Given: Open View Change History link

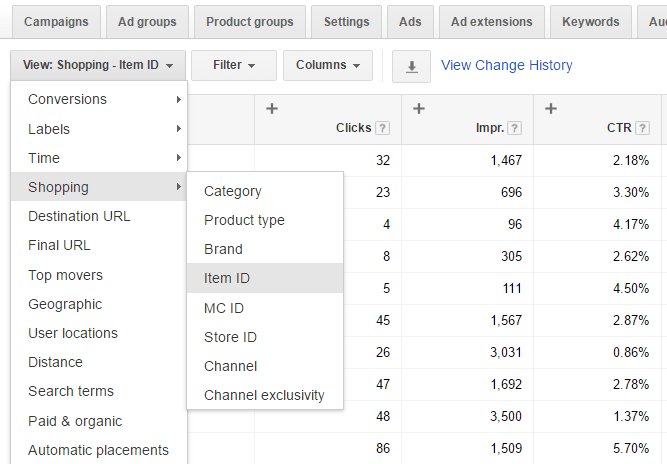Looking at the screenshot, I should tap(506, 65).
